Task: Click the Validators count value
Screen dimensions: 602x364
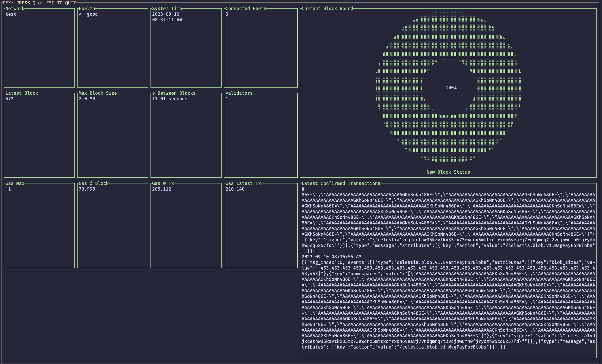Action: pos(227,99)
